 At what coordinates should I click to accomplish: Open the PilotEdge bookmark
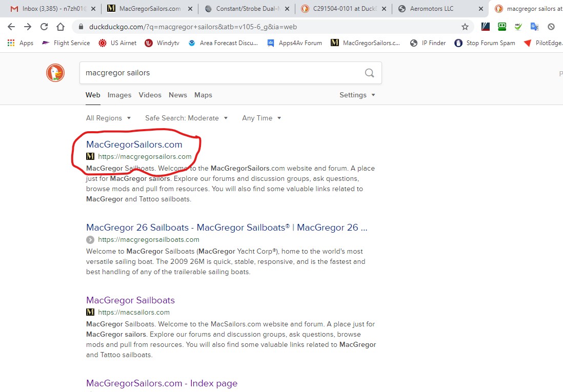pos(543,43)
